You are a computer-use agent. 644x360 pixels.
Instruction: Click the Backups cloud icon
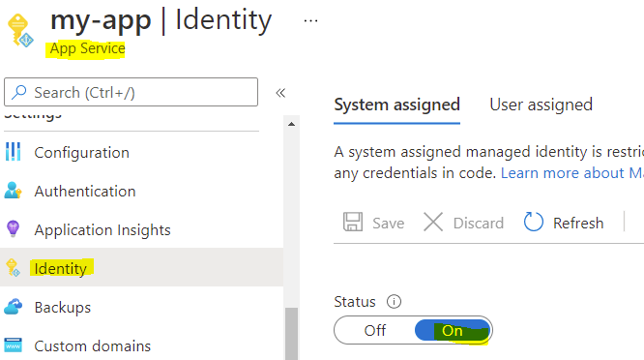click(14, 307)
